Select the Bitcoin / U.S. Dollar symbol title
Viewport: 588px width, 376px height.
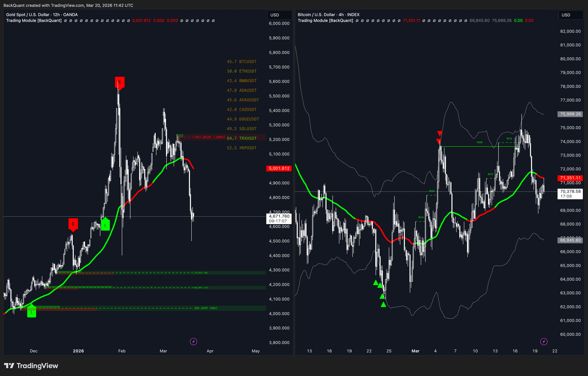(315, 14)
